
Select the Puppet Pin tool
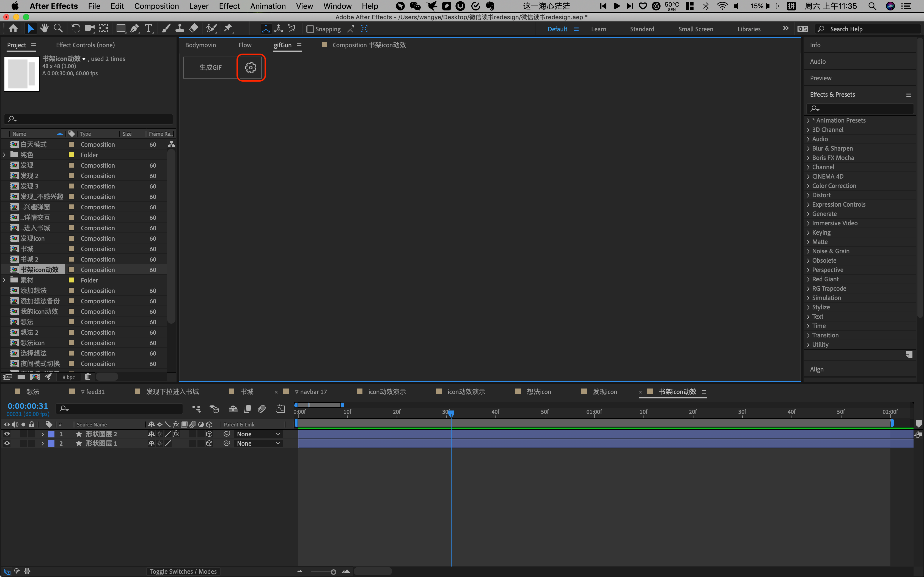(x=228, y=29)
